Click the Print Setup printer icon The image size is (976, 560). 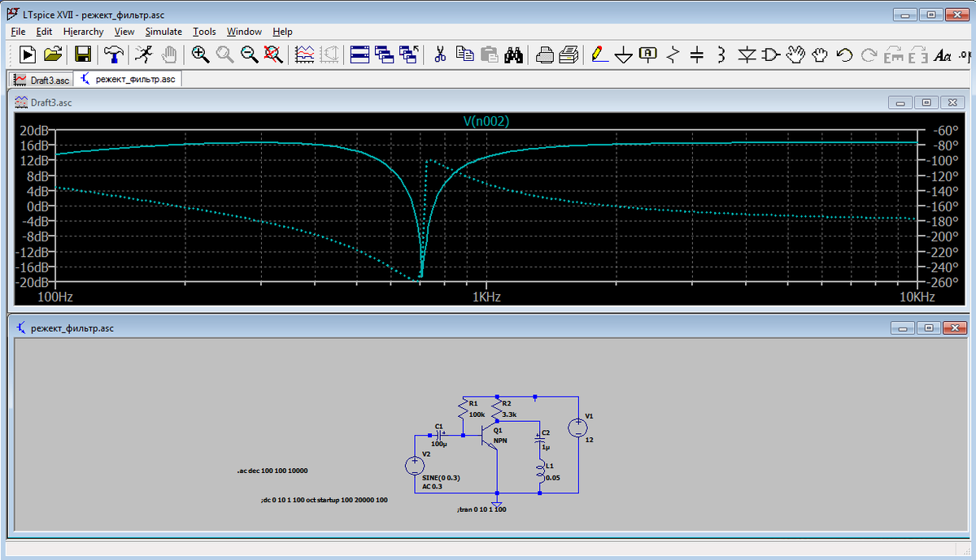click(545, 54)
